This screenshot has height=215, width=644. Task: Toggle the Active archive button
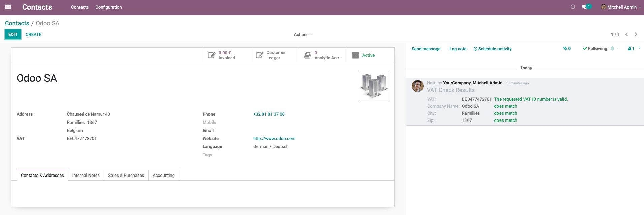[x=371, y=55]
